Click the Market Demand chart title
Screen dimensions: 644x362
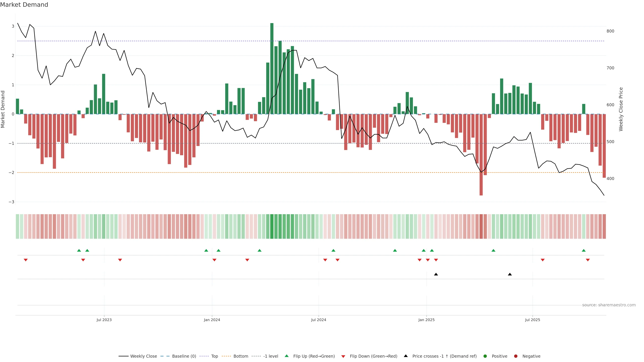24,5
